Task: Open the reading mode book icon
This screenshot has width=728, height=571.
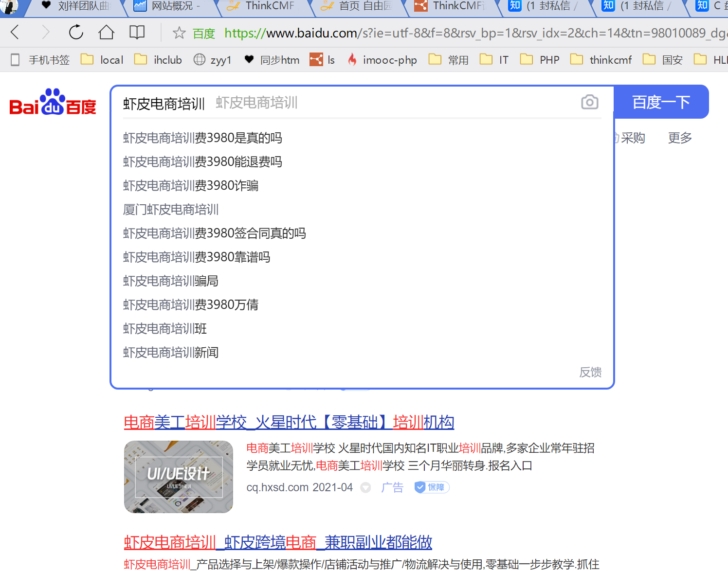Action: pos(137,33)
